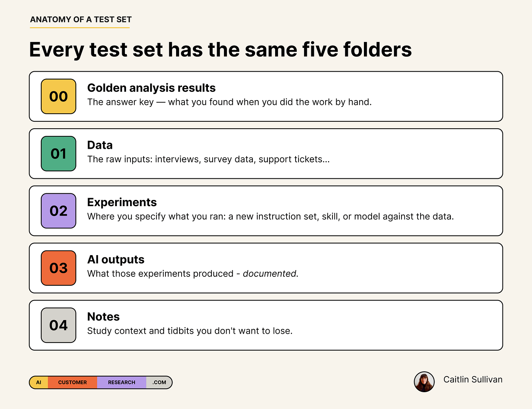Open the Golden analysis results heading
532x409 pixels.
[151, 88]
